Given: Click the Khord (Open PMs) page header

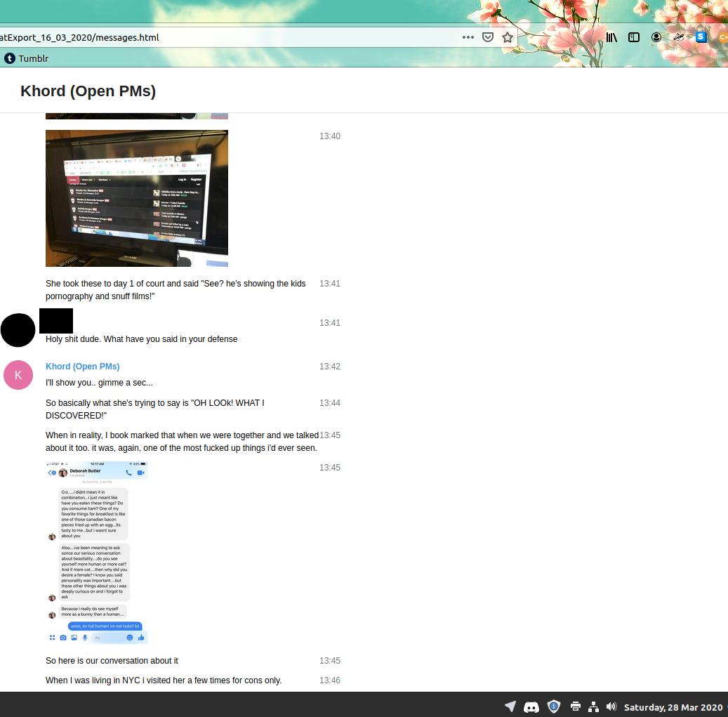Looking at the screenshot, I should pos(88,91).
